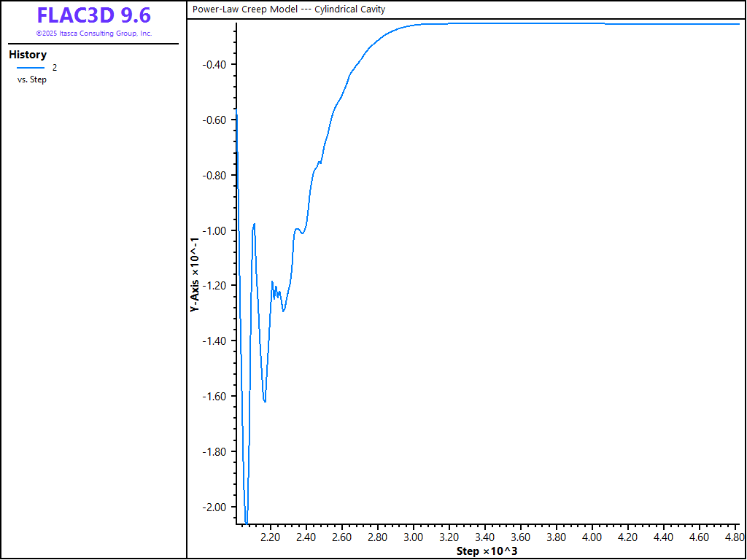Click the FLAC3D 9.6 logo title
Screen dimensions: 747x560
[93, 15]
